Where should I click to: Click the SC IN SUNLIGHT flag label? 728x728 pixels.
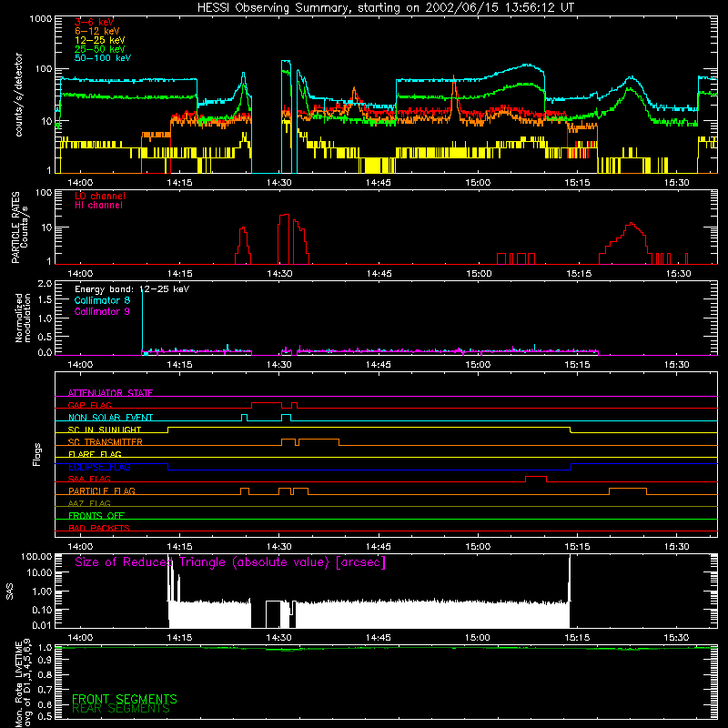(x=105, y=430)
